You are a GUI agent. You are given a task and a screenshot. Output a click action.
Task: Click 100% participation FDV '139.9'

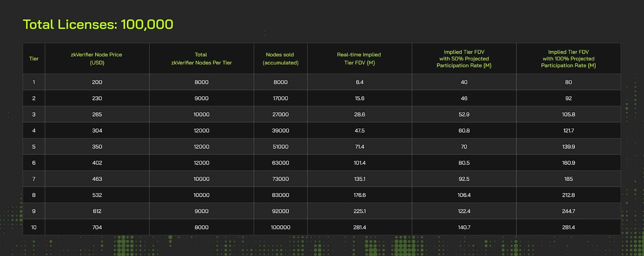click(568, 146)
